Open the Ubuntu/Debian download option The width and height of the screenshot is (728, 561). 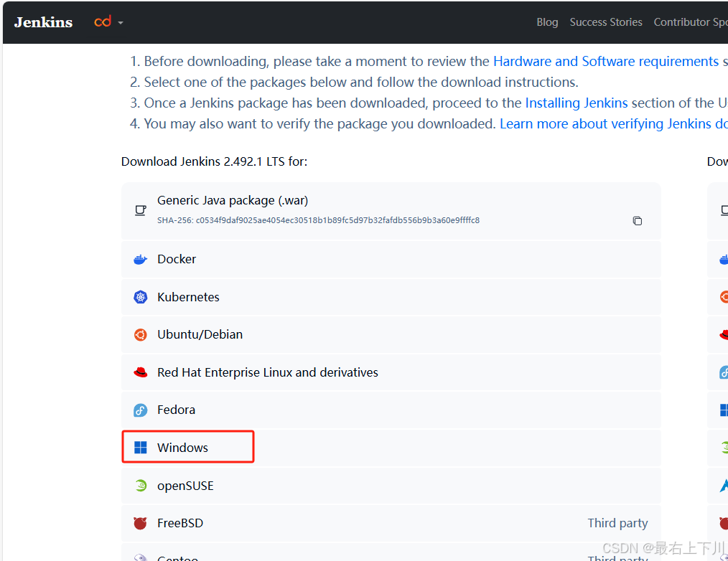[x=391, y=334]
